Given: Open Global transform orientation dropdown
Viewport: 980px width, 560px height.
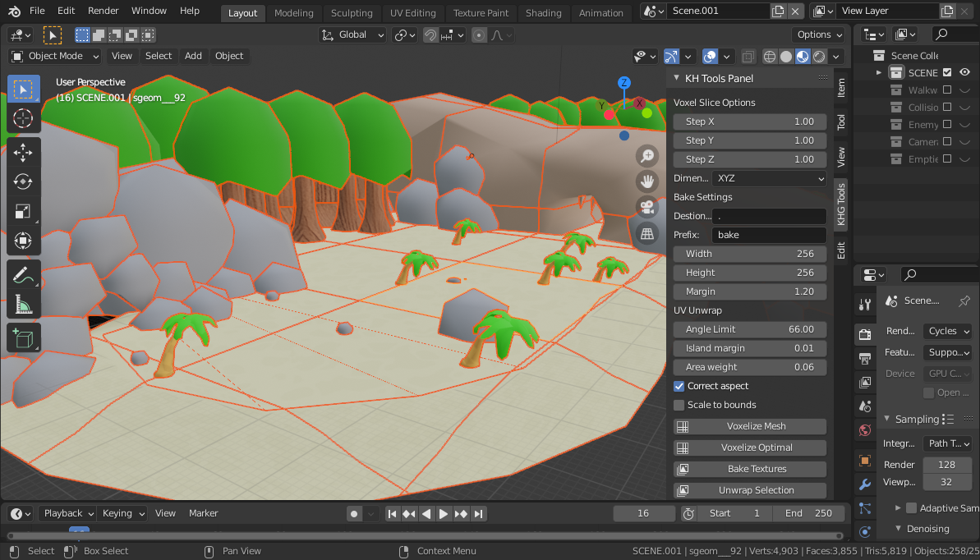Looking at the screenshot, I should (x=353, y=35).
